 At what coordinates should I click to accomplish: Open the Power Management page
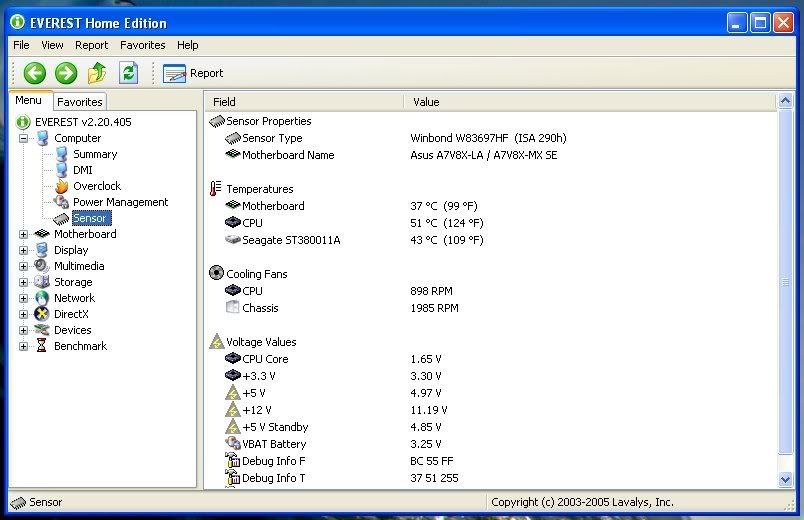(120, 202)
